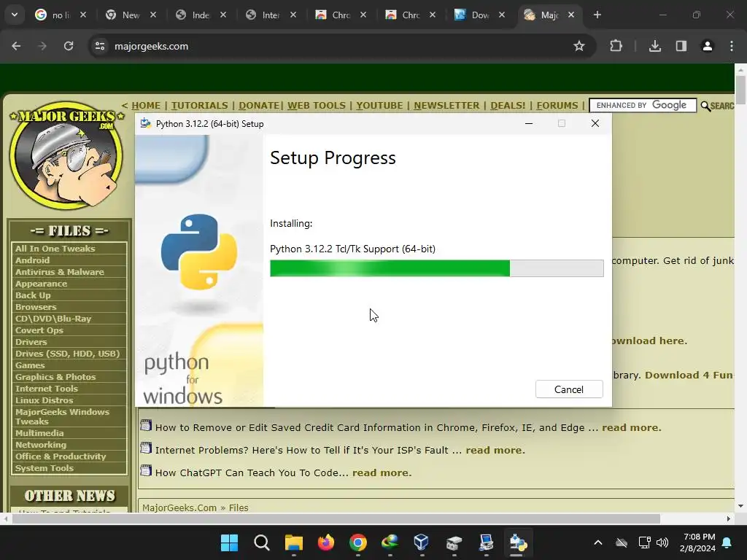This screenshot has width=747, height=560.
Task: Open Android files category
Action: tap(32, 260)
